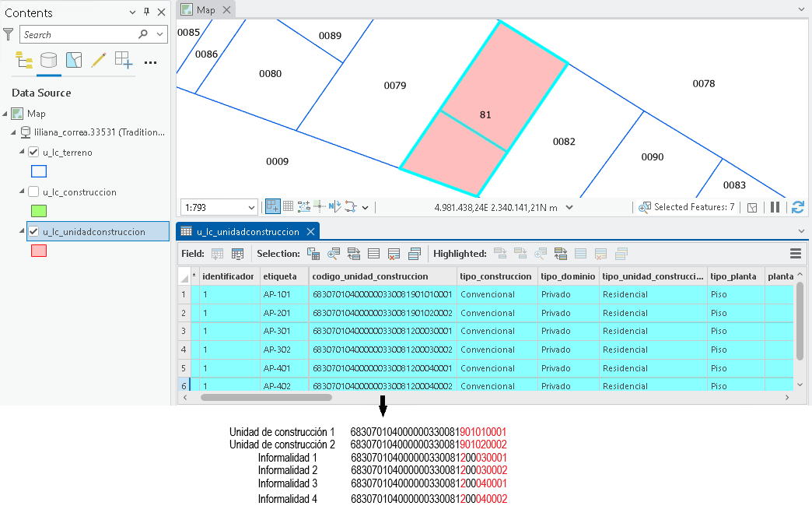Switch to List By Data Source view

tap(49, 61)
